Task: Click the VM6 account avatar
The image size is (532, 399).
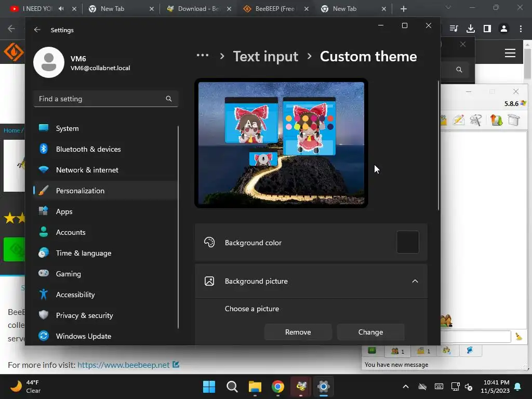Action: pyautogui.click(x=49, y=62)
